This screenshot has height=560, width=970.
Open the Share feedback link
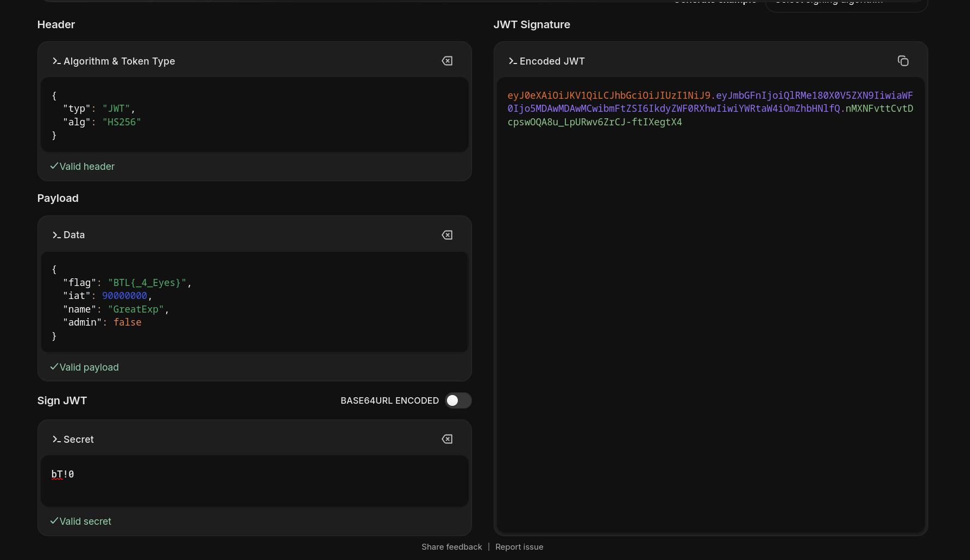(451, 547)
